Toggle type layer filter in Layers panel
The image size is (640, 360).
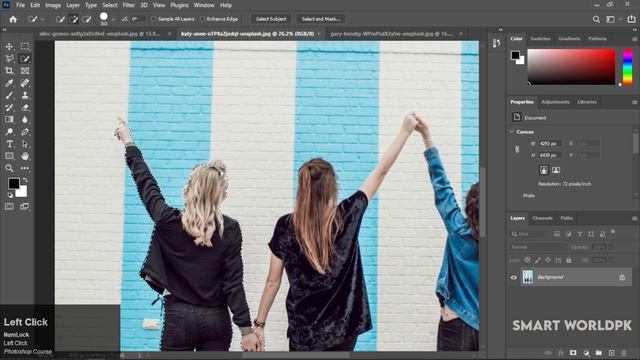[580, 234]
